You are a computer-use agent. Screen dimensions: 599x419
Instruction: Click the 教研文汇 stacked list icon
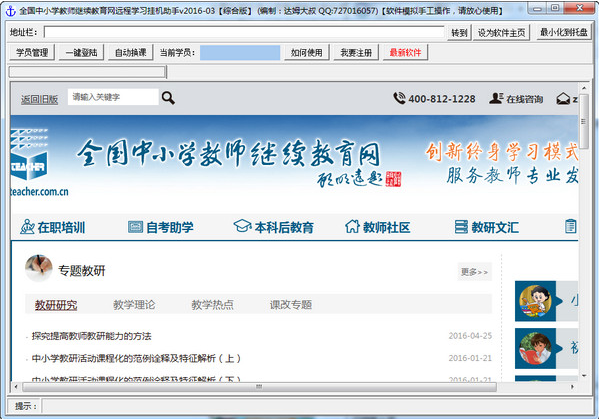(x=461, y=227)
